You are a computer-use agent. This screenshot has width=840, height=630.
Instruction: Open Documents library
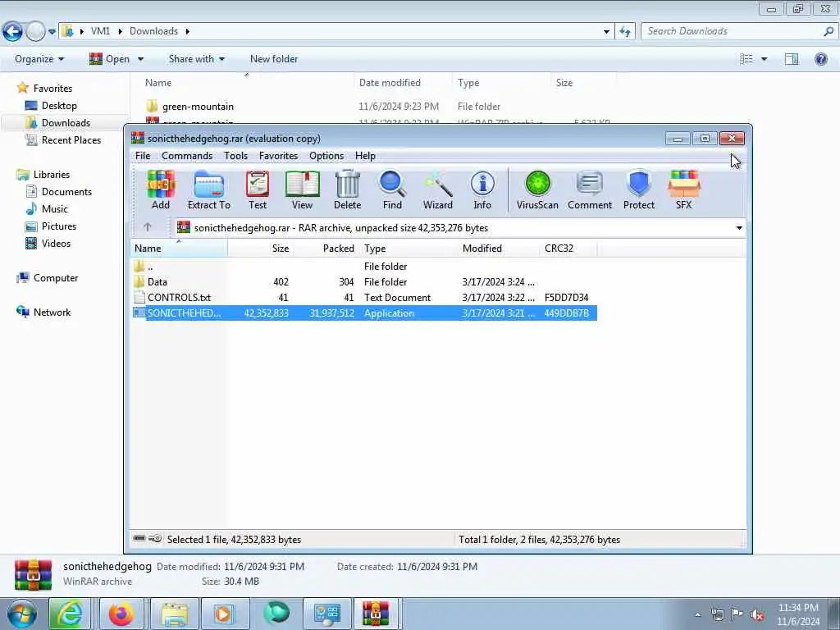(66, 192)
